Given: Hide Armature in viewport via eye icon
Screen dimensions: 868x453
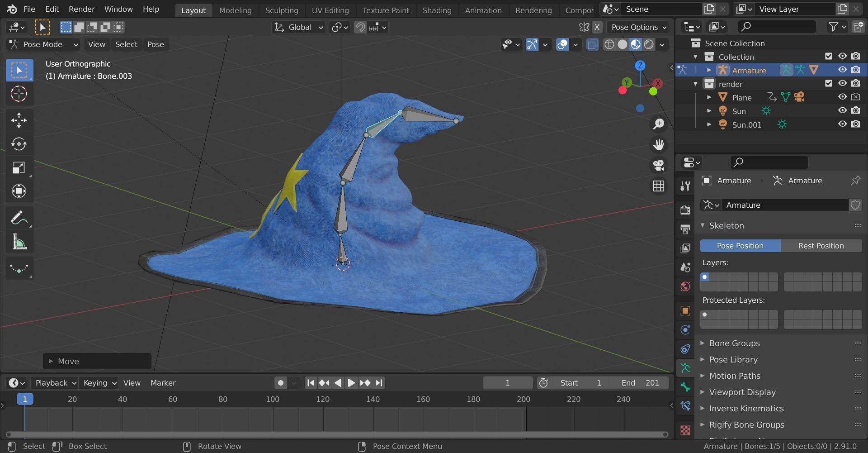Looking at the screenshot, I should pos(842,70).
